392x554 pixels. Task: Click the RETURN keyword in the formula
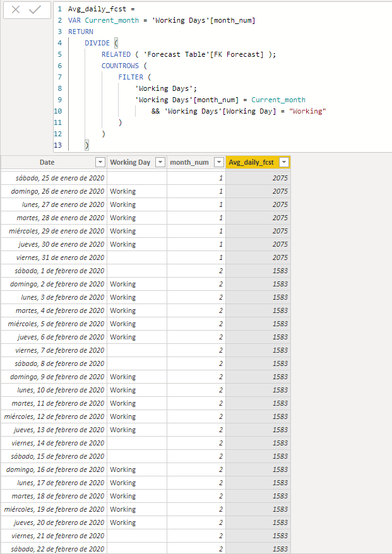coord(81,32)
